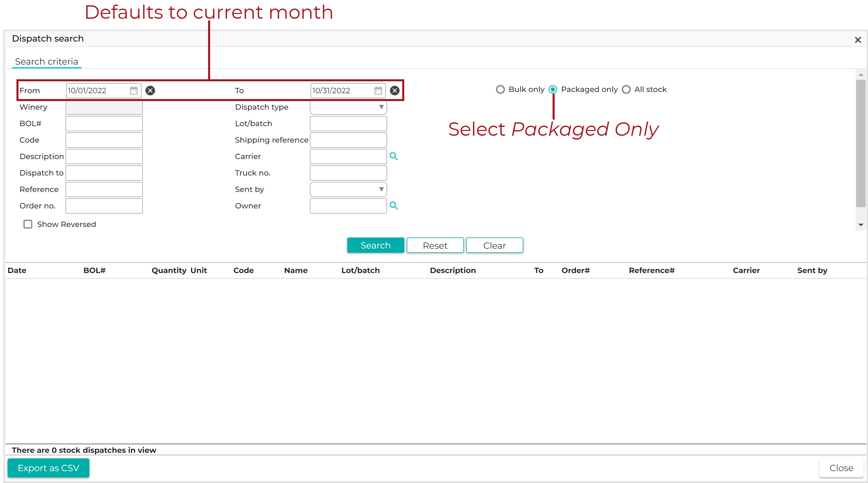Sort results by Order# column header

pos(576,270)
